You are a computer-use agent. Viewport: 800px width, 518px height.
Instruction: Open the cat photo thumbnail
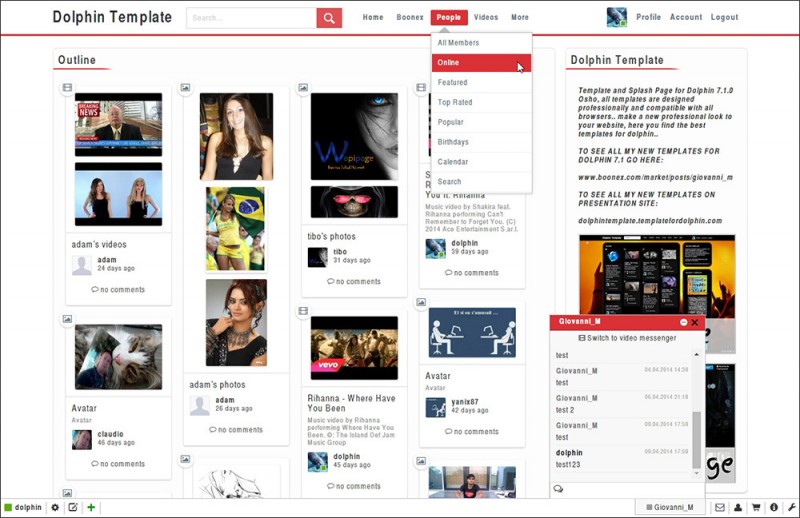(118, 357)
